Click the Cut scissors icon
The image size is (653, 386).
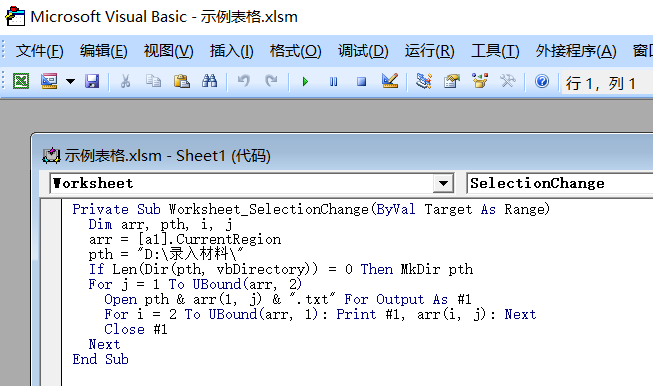[125, 81]
